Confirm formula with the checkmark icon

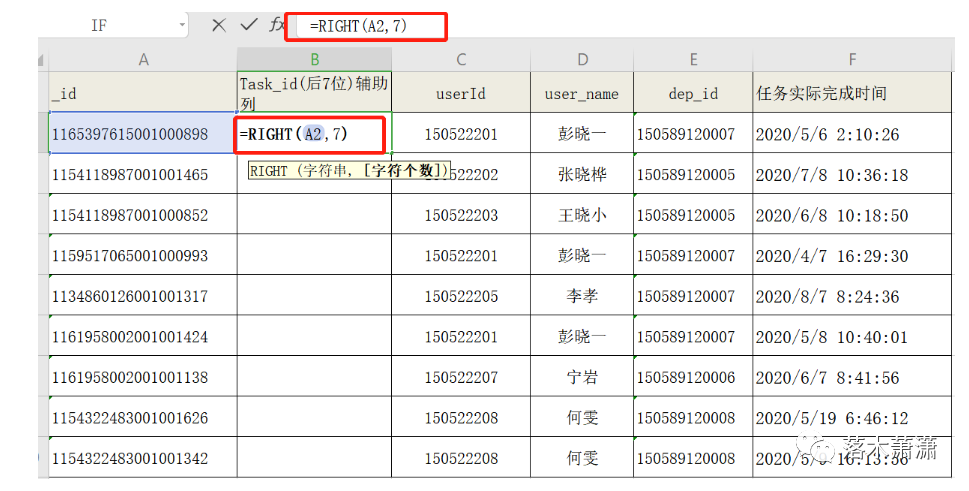pos(249,25)
